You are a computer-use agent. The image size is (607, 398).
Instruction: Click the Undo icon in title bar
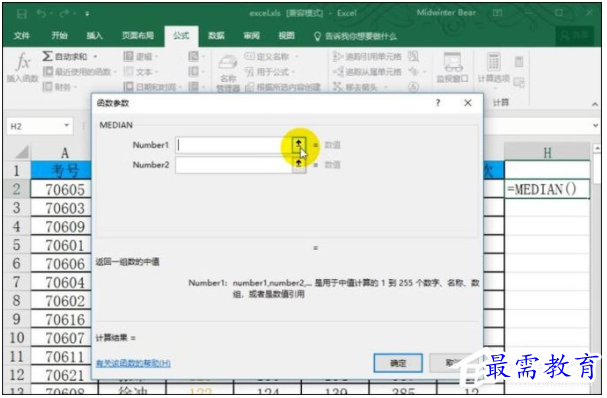click(x=41, y=14)
